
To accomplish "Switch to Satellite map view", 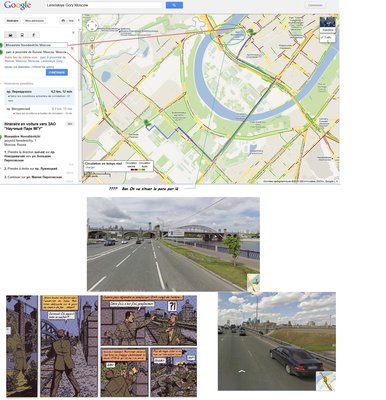I will click(x=328, y=24).
